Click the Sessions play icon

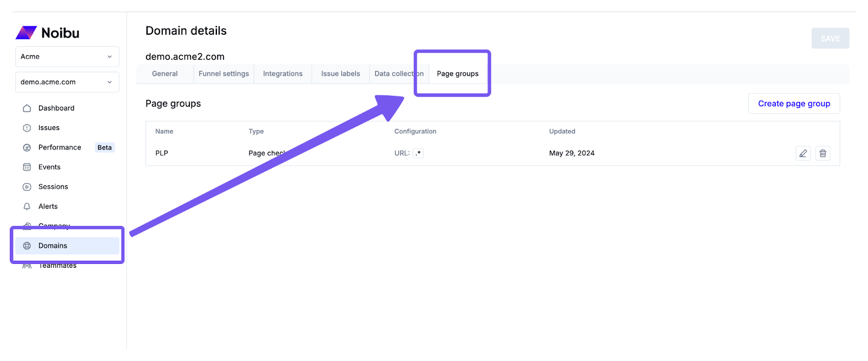coord(27,187)
